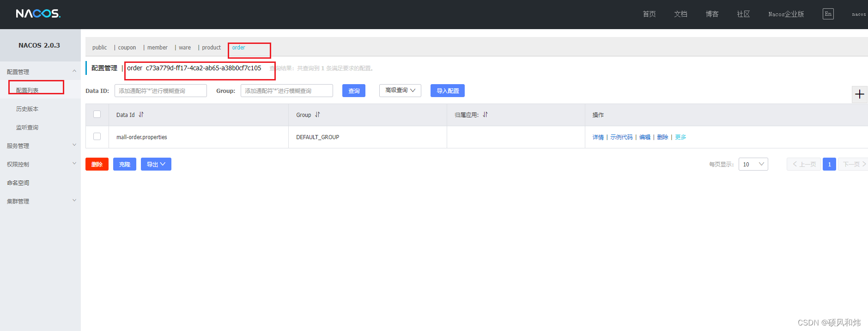
Task: Open 示例代码 for mall-order.properties
Action: click(x=621, y=137)
